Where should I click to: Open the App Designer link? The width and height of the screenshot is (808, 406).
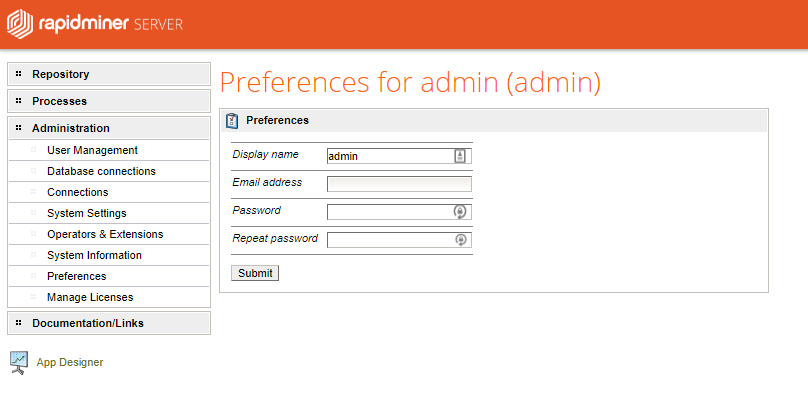69,362
